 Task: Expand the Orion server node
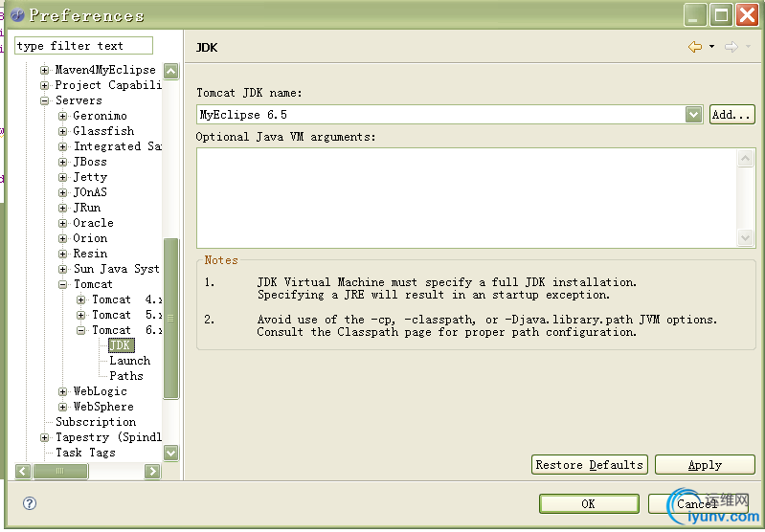click(x=62, y=238)
